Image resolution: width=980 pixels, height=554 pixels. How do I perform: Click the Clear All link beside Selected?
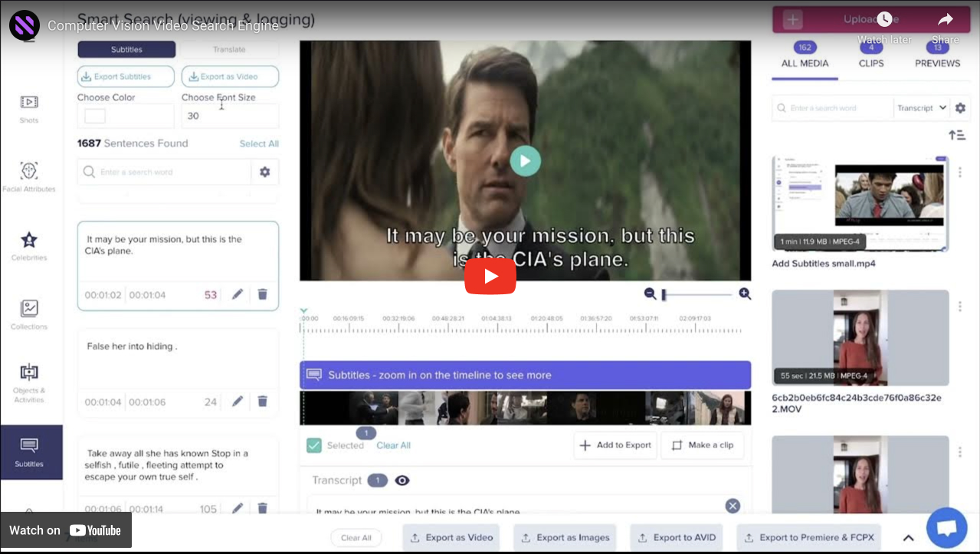click(x=394, y=445)
